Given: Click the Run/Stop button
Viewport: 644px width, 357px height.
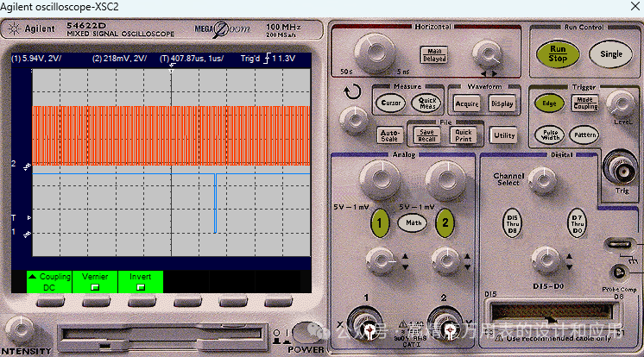Looking at the screenshot, I should tap(558, 53).
